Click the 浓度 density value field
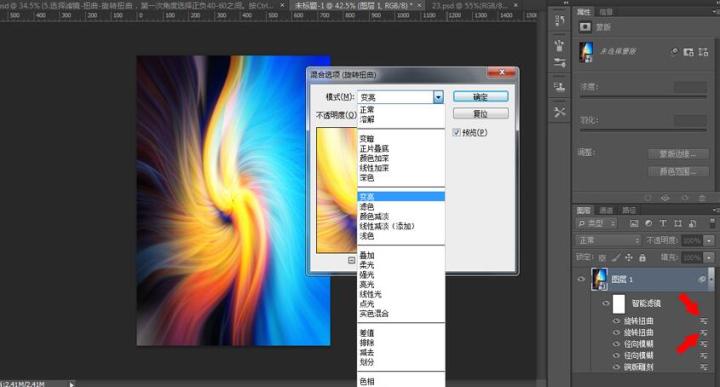The image size is (720, 387). [x=690, y=87]
